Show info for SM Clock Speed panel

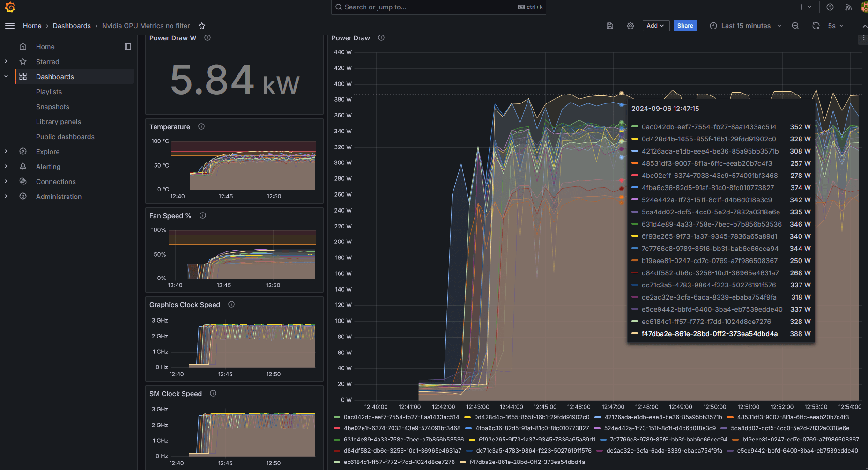213,393
